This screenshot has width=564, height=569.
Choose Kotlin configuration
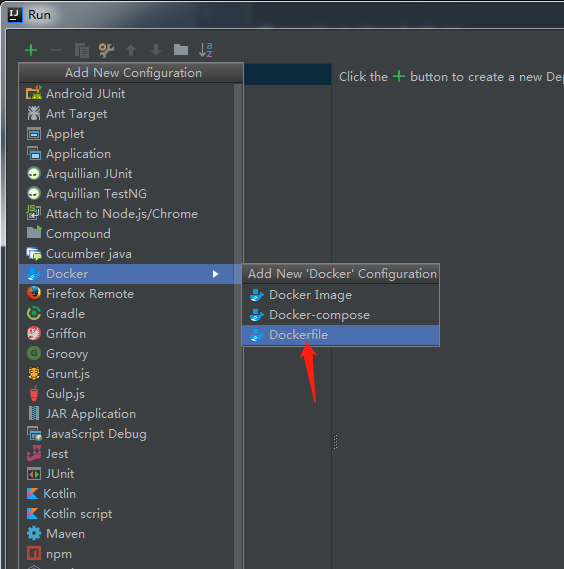click(127, 494)
